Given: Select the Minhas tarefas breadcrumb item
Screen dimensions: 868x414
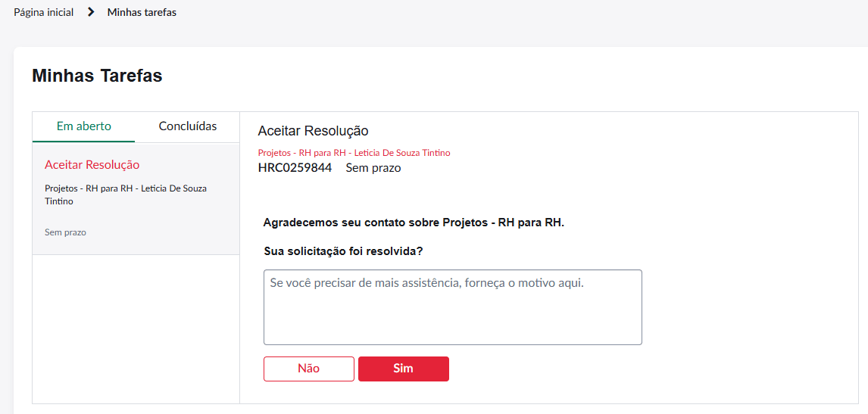Looking at the screenshot, I should [x=142, y=12].
